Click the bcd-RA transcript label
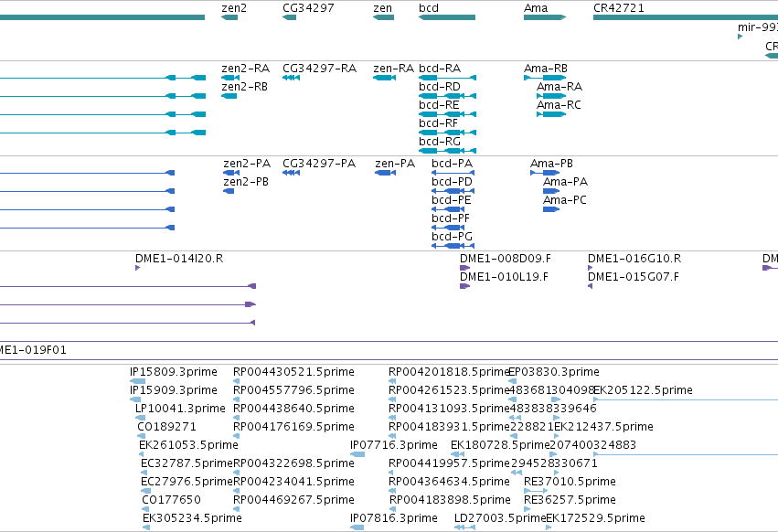Screen dimensions: 778x532 [440, 68]
